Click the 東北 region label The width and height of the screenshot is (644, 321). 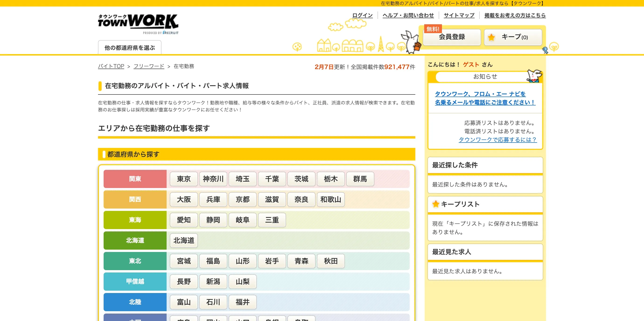click(135, 261)
